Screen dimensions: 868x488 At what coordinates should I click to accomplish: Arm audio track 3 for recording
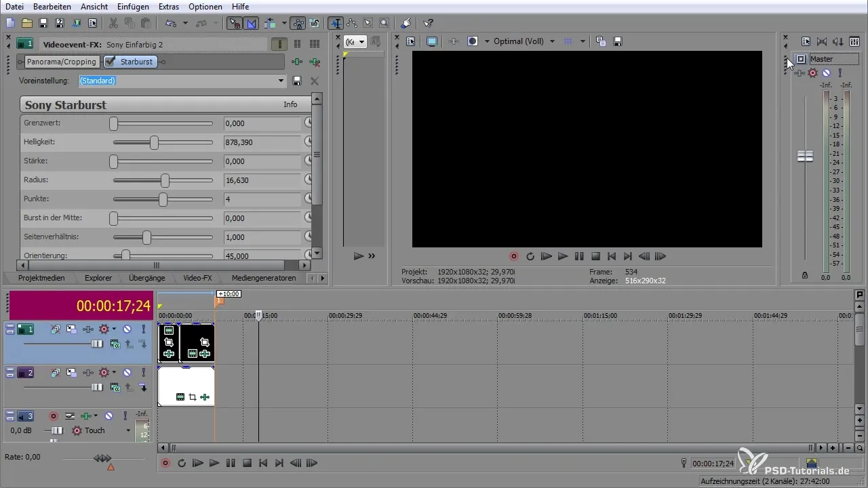53,415
